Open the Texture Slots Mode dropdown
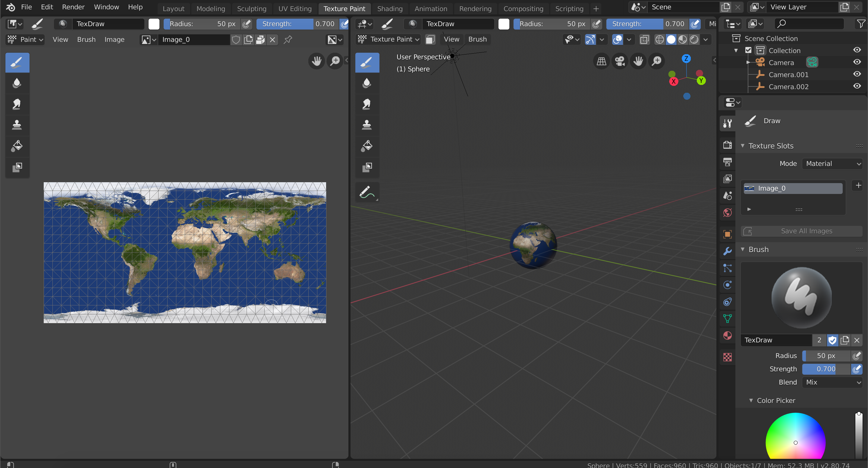This screenshot has width=868, height=468. [832, 164]
